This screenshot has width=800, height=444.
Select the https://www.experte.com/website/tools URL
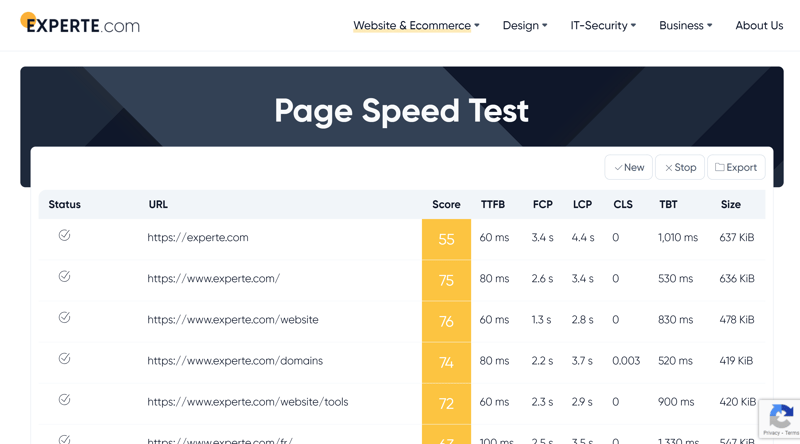(x=248, y=402)
